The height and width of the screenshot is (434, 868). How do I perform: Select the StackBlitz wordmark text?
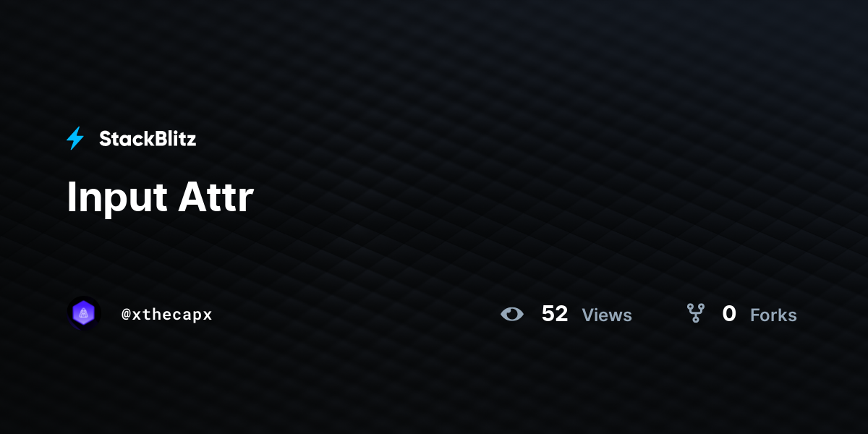coord(148,139)
